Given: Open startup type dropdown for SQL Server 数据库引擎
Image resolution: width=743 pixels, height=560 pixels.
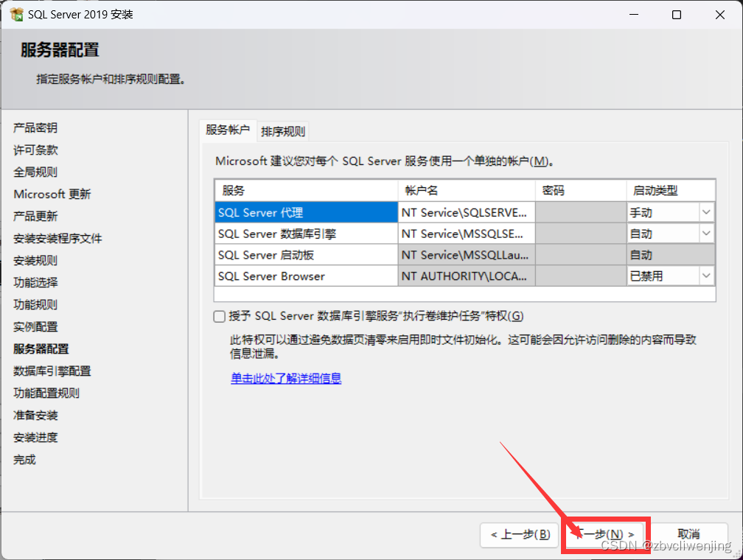Looking at the screenshot, I should pos(705,234).
